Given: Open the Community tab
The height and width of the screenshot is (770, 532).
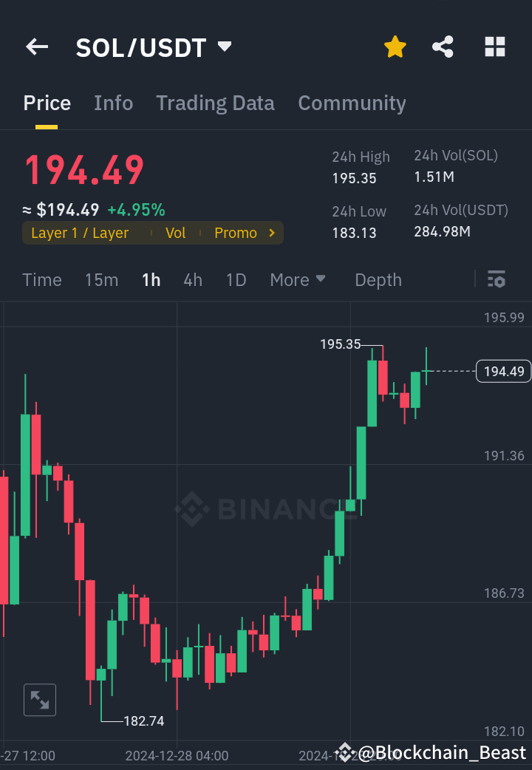Looking at the screenshot, I should click(352, 103).
